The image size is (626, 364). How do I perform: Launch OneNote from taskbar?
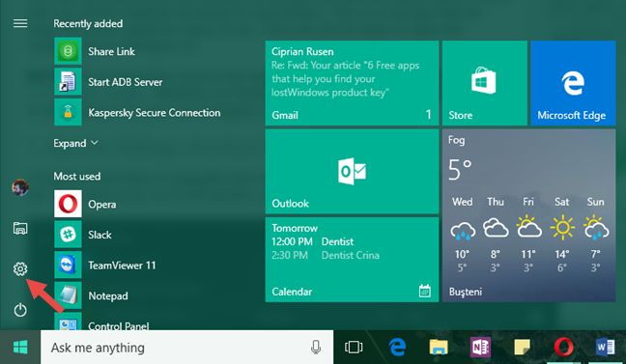481,348
